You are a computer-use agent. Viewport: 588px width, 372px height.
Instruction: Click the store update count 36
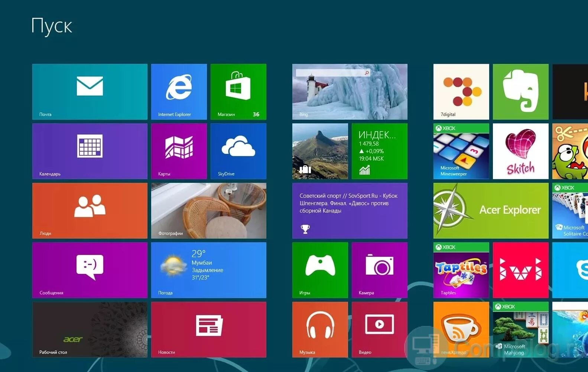click(x=256, y=114)
